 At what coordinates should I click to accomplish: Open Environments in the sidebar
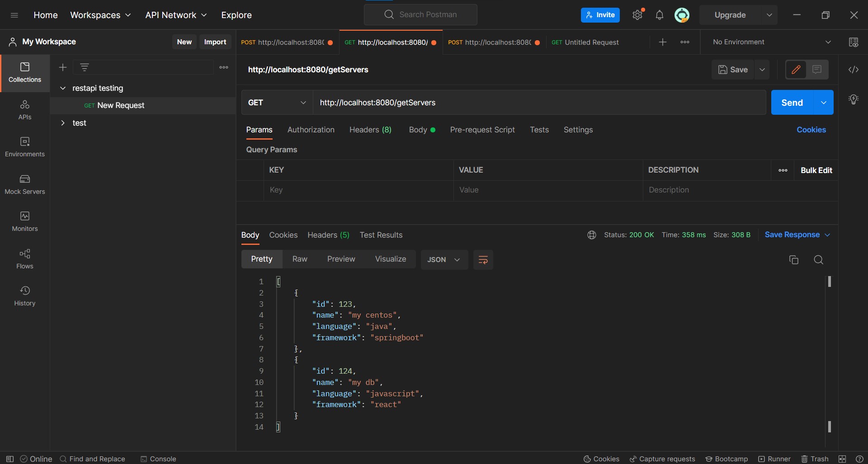(25, 147)
